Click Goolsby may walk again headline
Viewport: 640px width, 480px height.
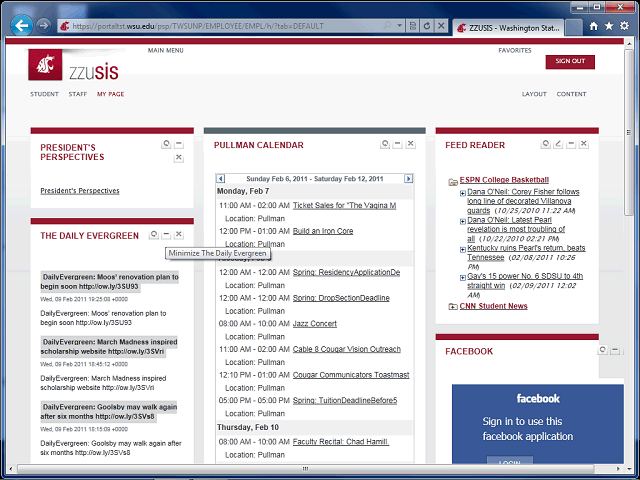click(x=109, y=411)
